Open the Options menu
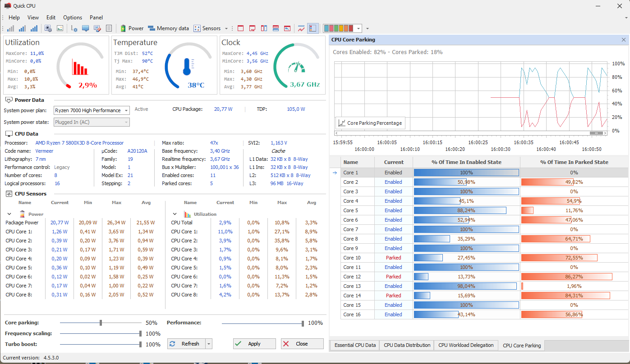Image resolution: width=630 pixels, height=364 pixels. (x=73, y=18)
